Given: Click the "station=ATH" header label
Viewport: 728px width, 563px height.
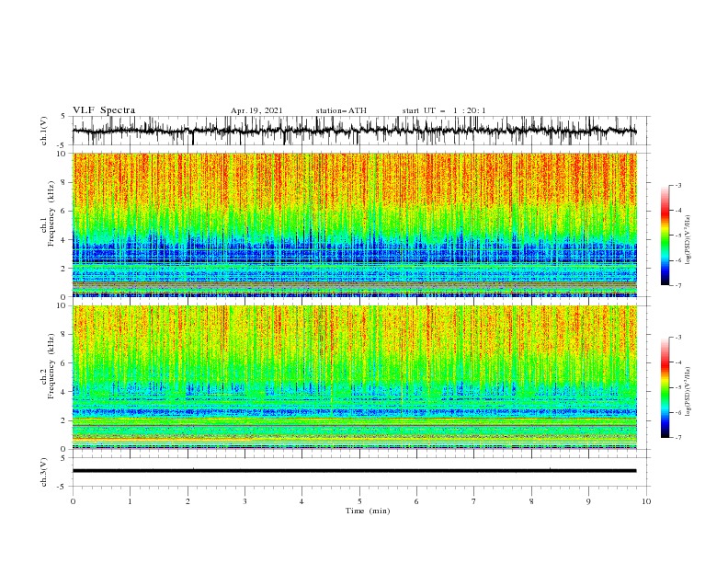Looking at the screenshot, I should pos(341,110).
